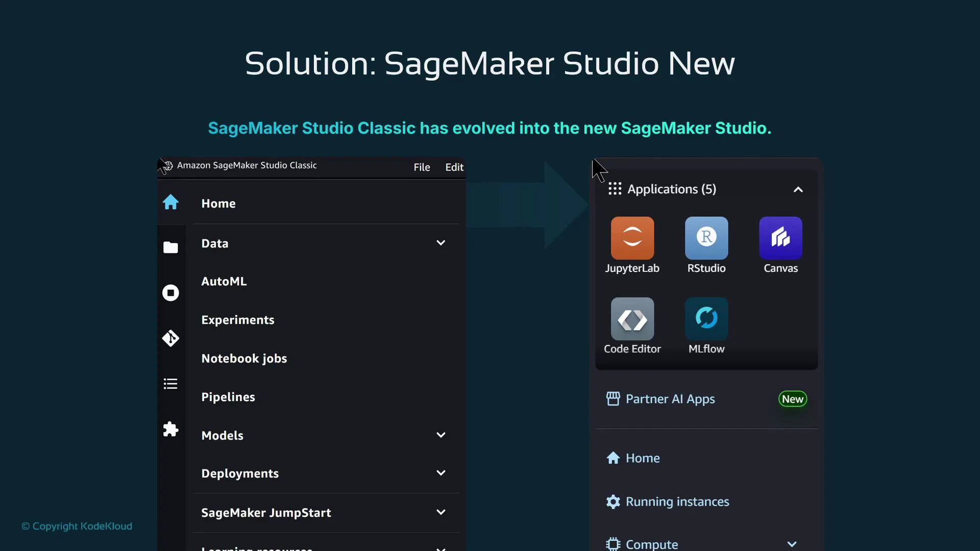Open Partner AI Apps
Screen dimensions: 980x551
[x=670, y=399]
